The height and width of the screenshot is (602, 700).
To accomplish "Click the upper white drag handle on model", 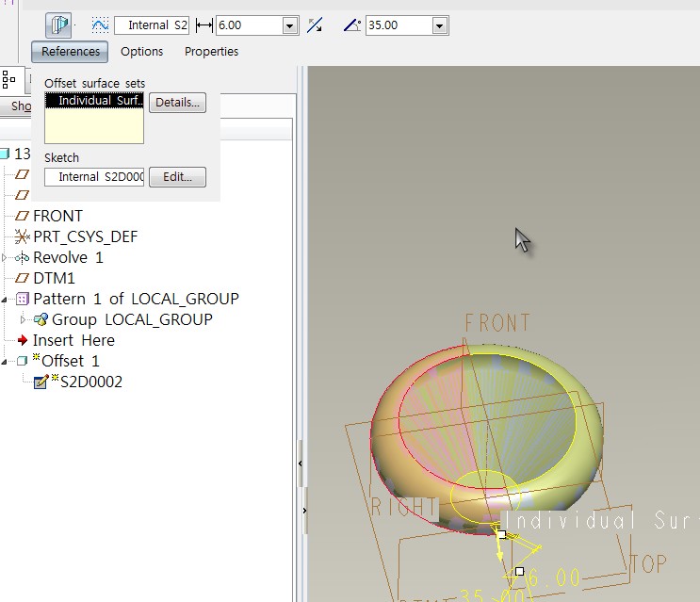I will [x=501, y=534].
